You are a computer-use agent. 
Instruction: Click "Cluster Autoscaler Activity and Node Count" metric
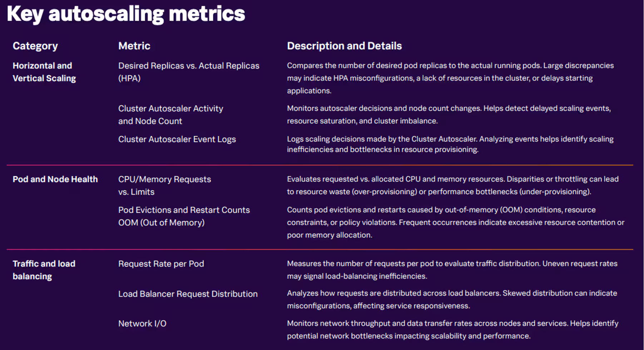point(170,115)
